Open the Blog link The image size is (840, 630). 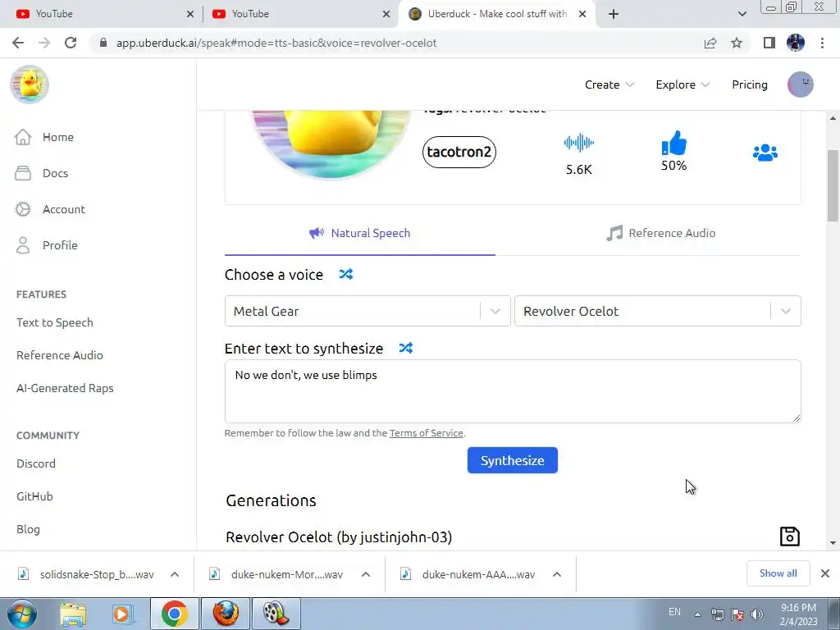coord(28,529)
